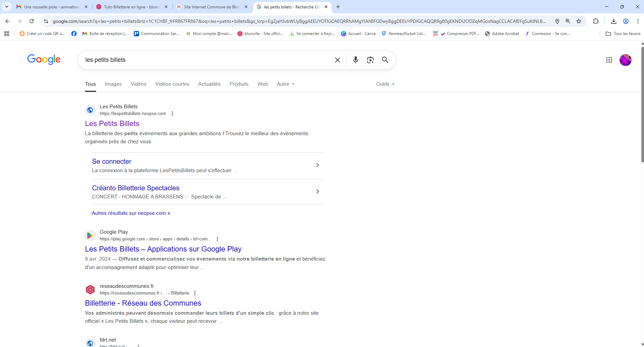This screenshot has width=644, height=347.
Task: Open Chrome three-dot menu
Action: [638, 21]
